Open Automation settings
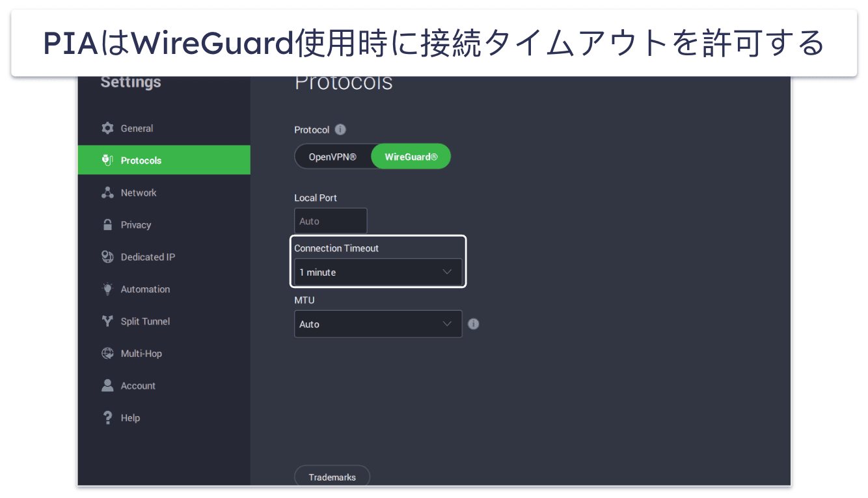Image resolution: width=868 pixels, height=498 pixels. coord(164,289)
